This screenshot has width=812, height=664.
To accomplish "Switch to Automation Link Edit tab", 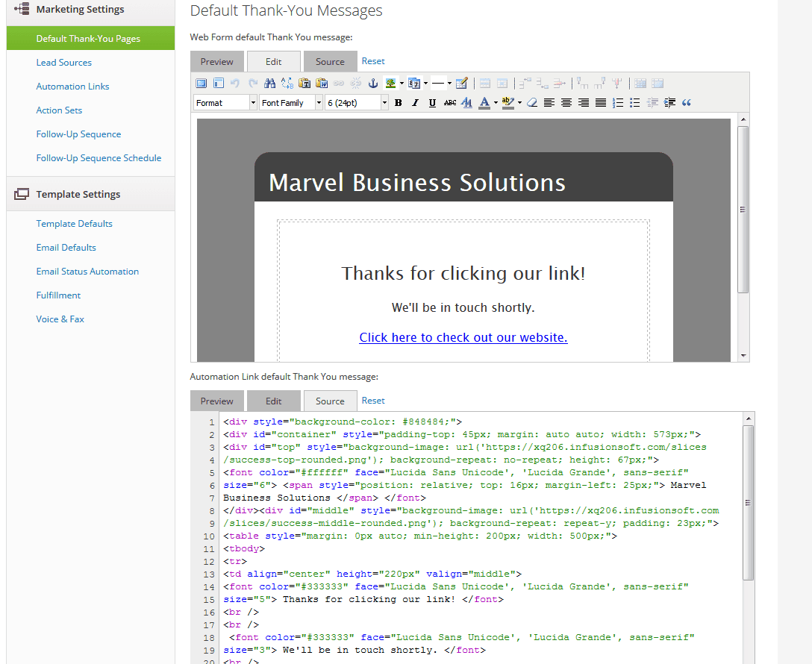I will click(273, 401).
